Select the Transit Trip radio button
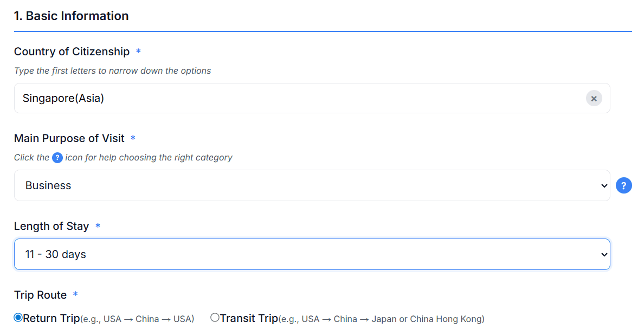The height and width of the screenshot is (335, 644). coord(215,318)
